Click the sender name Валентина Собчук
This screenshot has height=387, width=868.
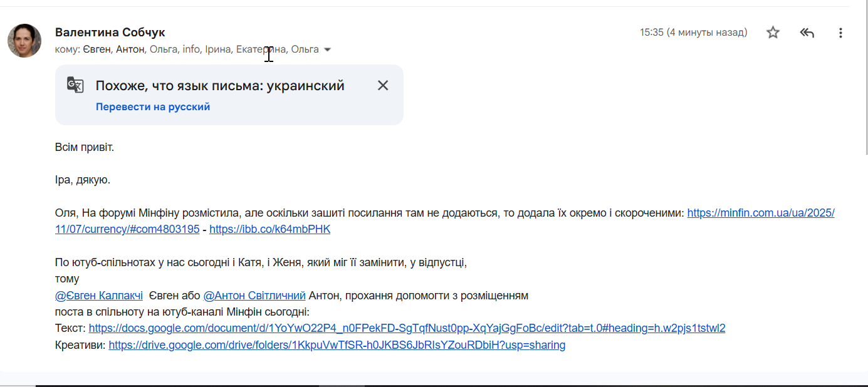pyautogui.click(x=110, y=32)
